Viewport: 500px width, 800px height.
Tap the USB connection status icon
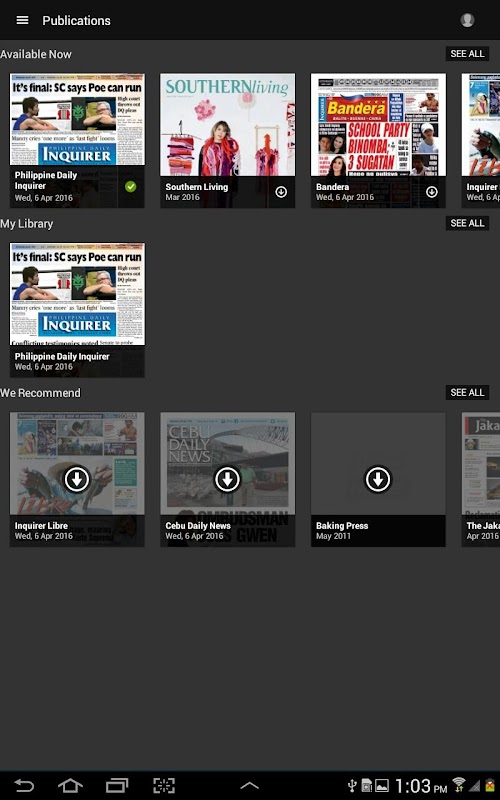pyautogui.click(x=352, y=786)
